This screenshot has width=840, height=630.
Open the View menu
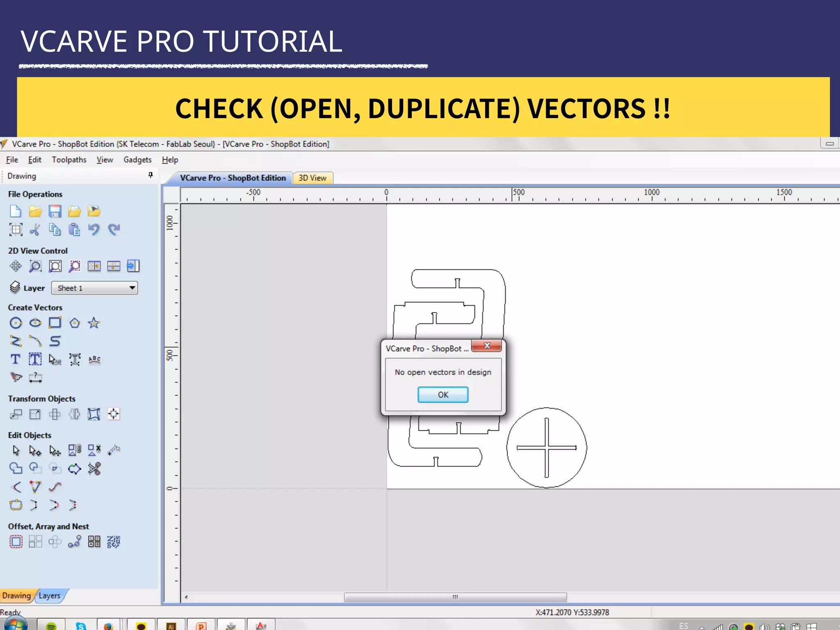click(105, 160)
